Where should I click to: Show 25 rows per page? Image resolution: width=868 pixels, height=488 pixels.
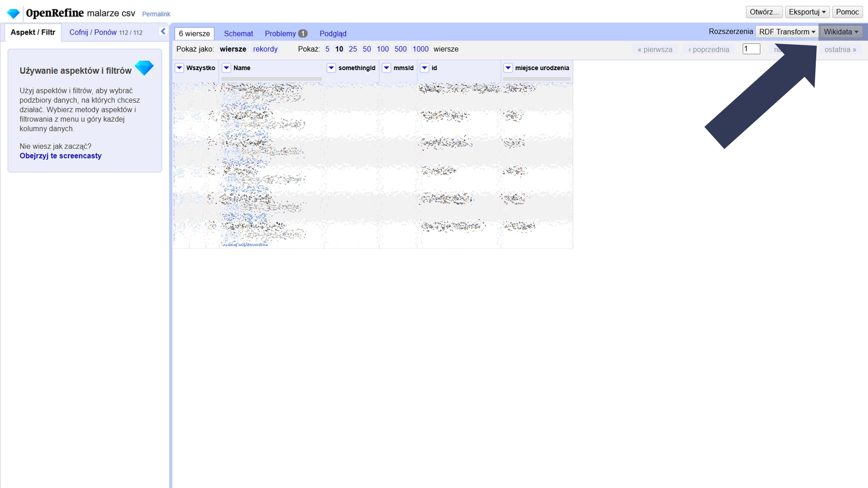tap(353, 49)
